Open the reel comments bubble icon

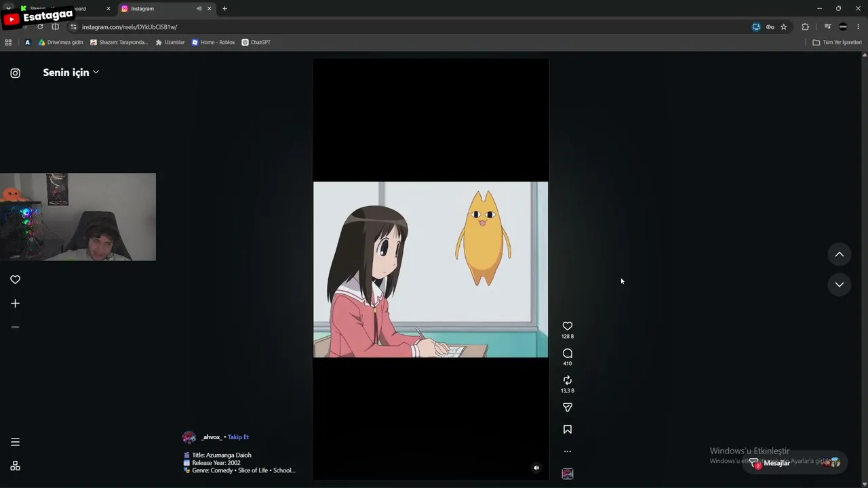pyautogui.click(x=568, y=353)
